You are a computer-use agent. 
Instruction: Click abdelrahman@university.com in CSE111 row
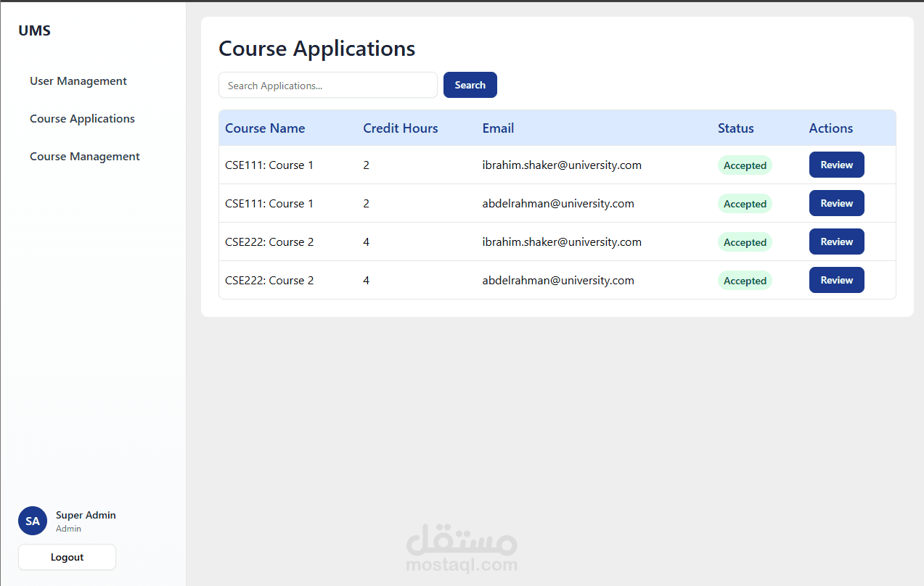pyautogui.click(x=558, y=203)
